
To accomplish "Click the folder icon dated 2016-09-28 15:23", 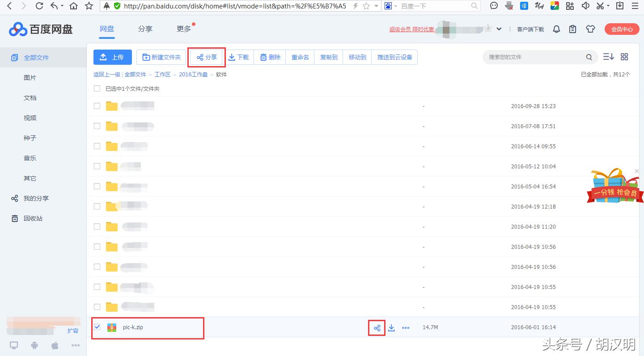I will point(112,106).
